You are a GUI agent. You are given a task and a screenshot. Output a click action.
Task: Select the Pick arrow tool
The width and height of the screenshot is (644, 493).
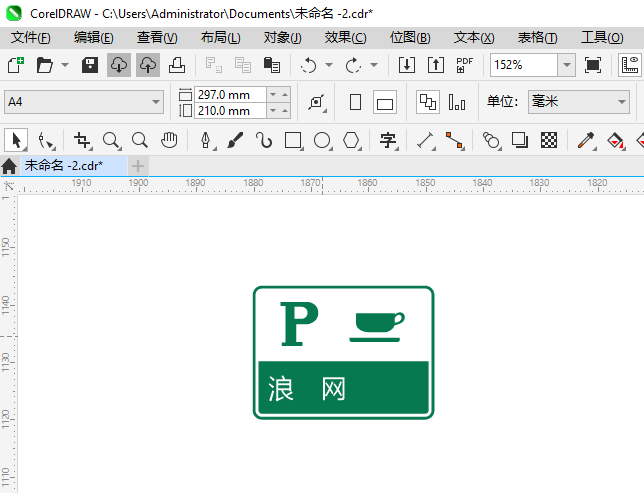(x=16, y=141)
